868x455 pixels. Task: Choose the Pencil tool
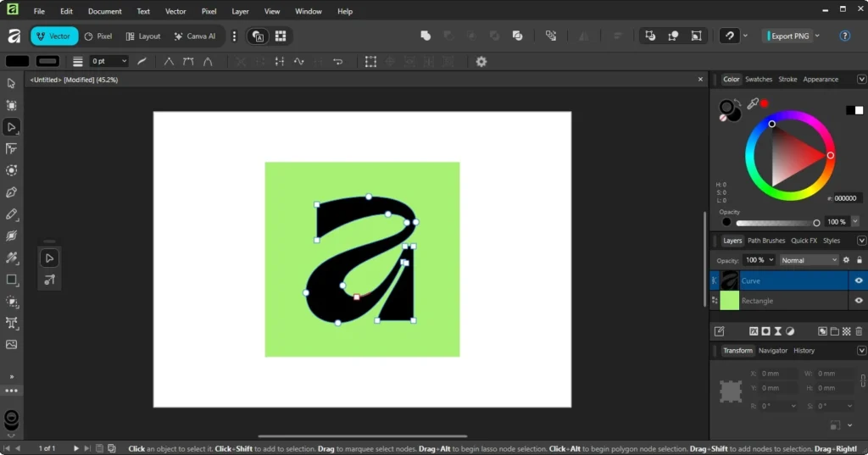(x=11, y=214)
